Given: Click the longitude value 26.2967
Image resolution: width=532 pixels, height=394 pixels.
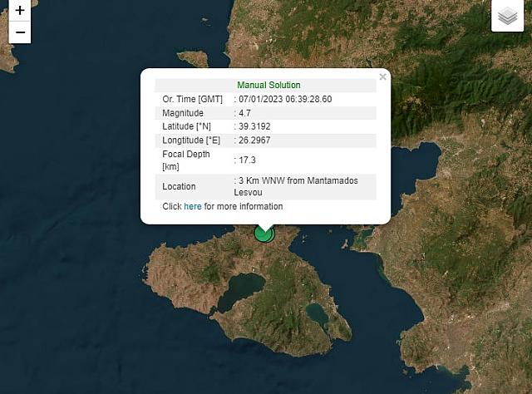Looking at the screenshot, I should pos(254,140).
